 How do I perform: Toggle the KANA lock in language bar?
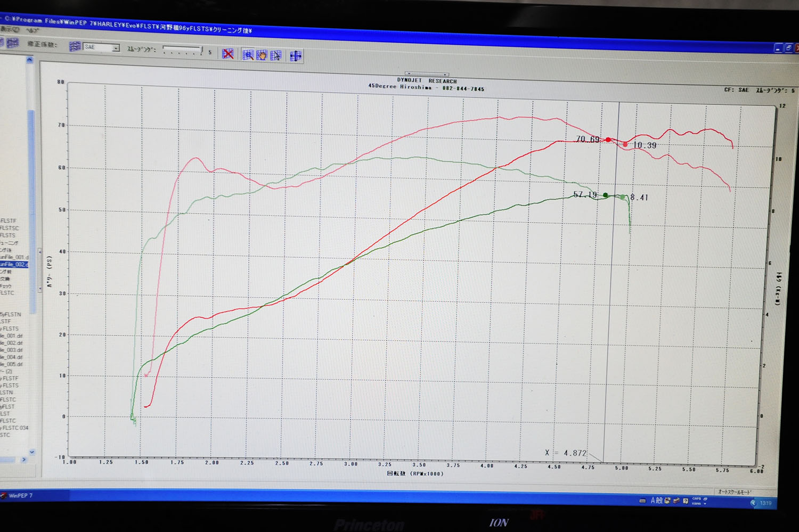tap(696, 503)
